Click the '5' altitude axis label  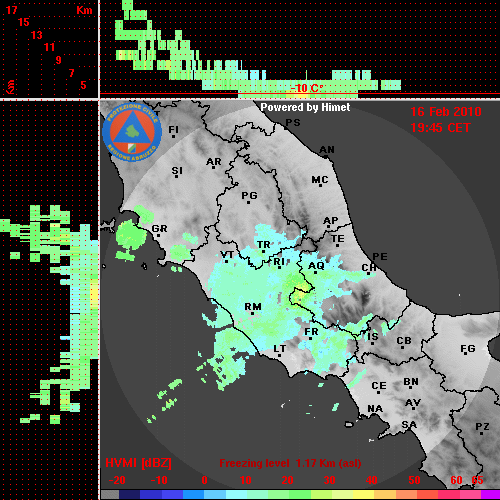(83, 85)
